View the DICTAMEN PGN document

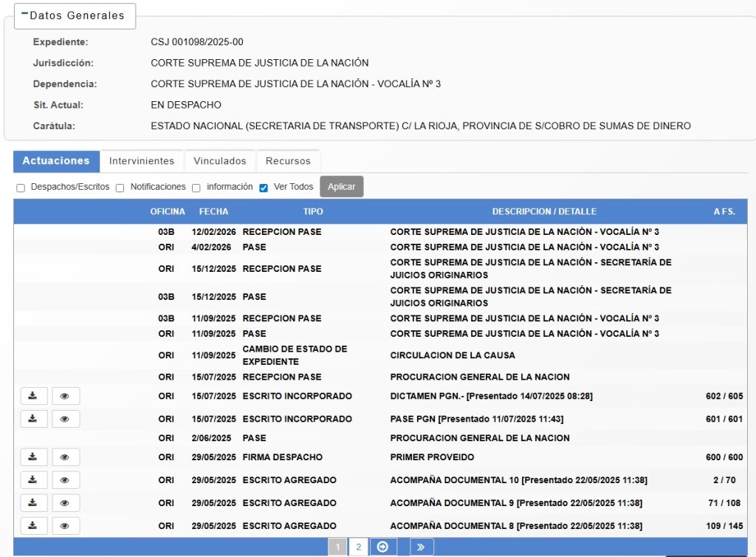(x=66, y=396)
